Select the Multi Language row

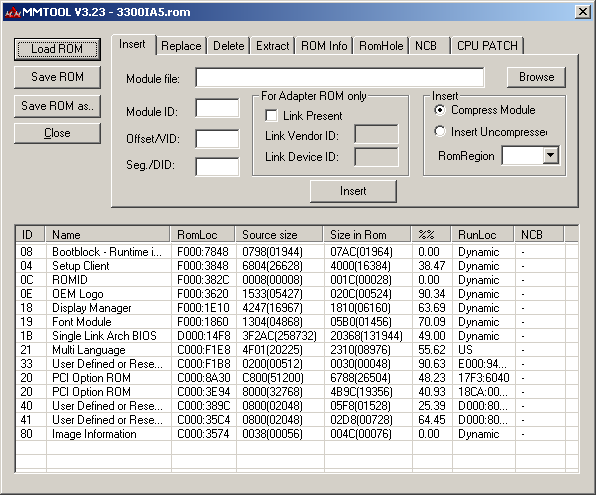coord(297,350)
